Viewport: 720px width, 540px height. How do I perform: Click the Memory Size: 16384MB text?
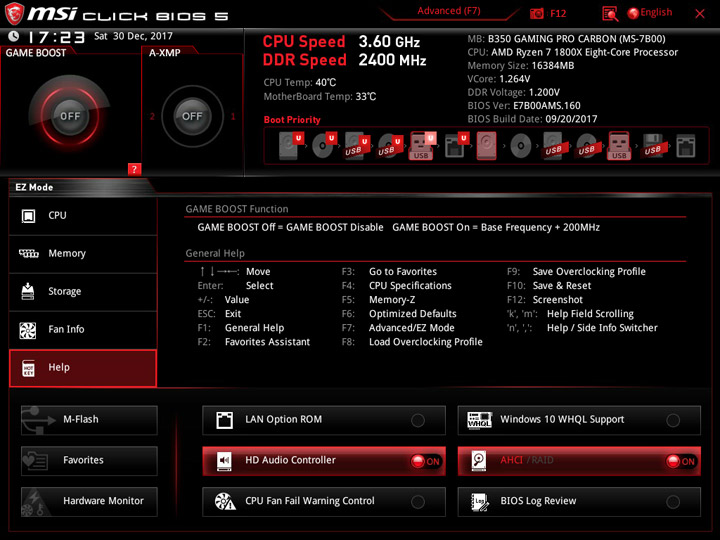point(521,66)
